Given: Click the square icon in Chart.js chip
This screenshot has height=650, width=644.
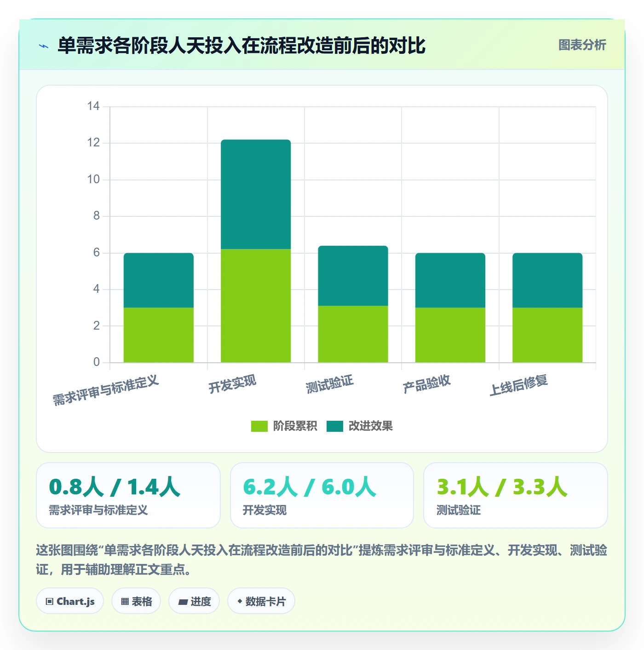Looking at the screenshot, I should pyautogui.click(x=50, y=602).
